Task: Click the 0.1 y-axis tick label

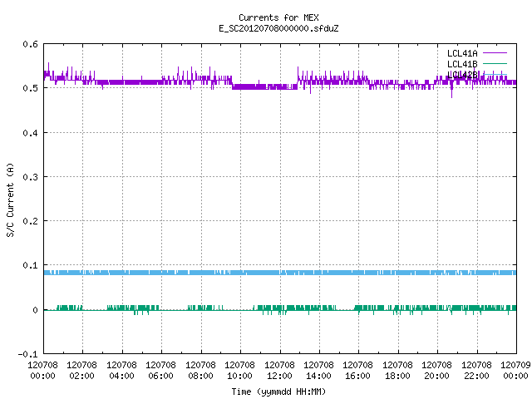Action: coord(31,265)
